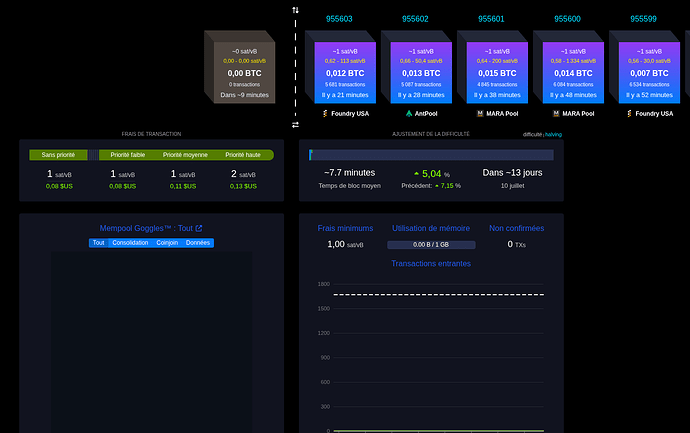
Task: Click the Foundry USA icon under block 955599
Action: click(x=629, y=114)
